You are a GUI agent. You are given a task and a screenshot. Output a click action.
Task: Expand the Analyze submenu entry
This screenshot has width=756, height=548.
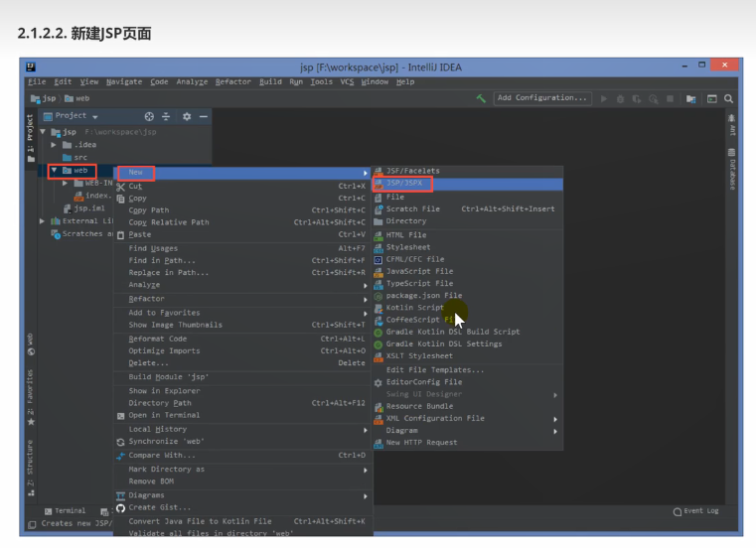click(x=243, y=284)
